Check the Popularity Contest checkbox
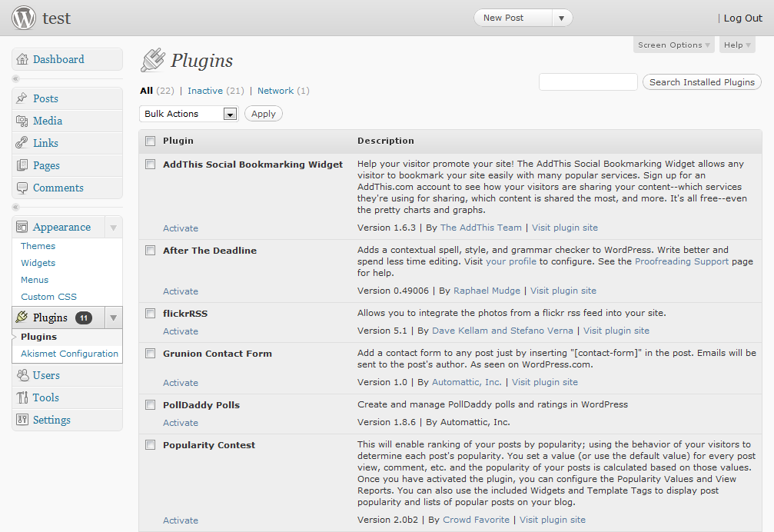The width and height of the screenshot is (774, 532). (x=151, y=444)
